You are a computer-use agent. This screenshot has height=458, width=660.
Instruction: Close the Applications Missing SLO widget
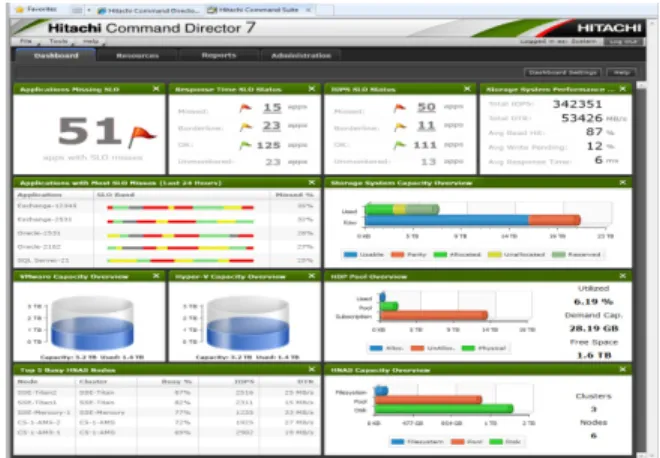(x=156, y=89)
